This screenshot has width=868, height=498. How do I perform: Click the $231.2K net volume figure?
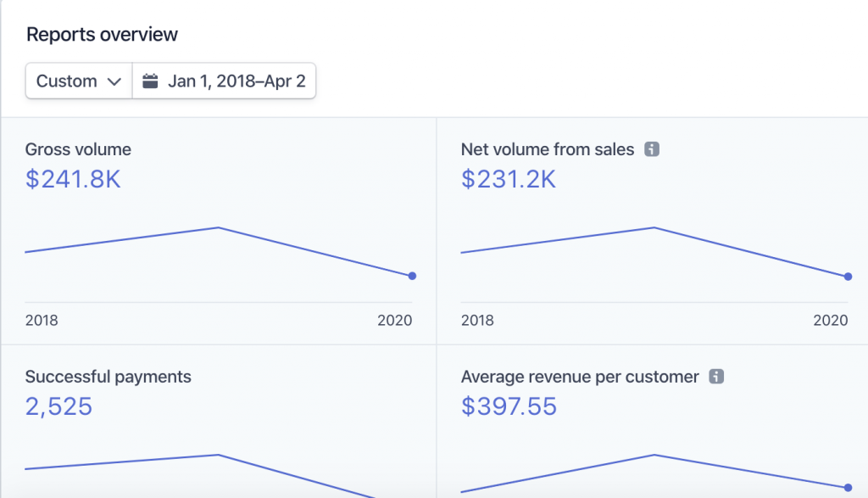[x=509, y=179]
